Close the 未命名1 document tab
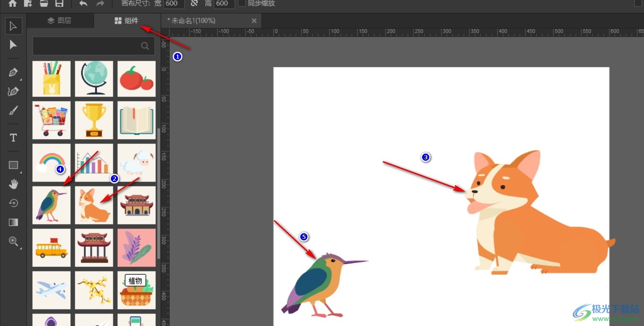The width and height of the screenshot is (644, 326). click(x=254, y=21)
